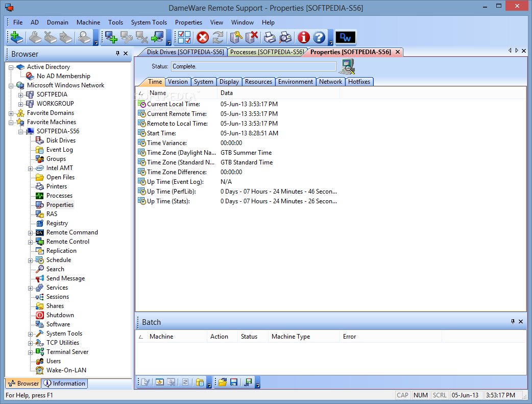Switch to the Network tab
The image size is (532, 404).
[x=330, y=82]
